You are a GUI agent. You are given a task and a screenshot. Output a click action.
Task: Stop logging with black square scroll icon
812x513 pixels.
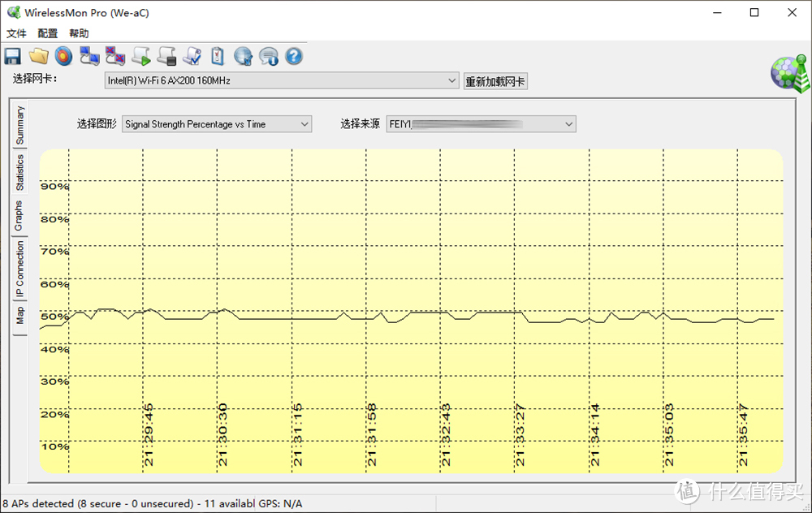pos(167,56)
